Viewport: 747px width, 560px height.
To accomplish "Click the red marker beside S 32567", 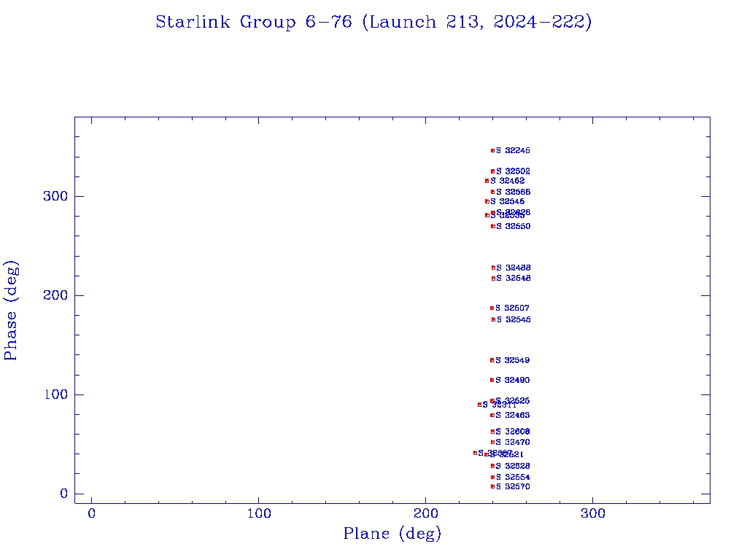I will [x=475, y=453].
